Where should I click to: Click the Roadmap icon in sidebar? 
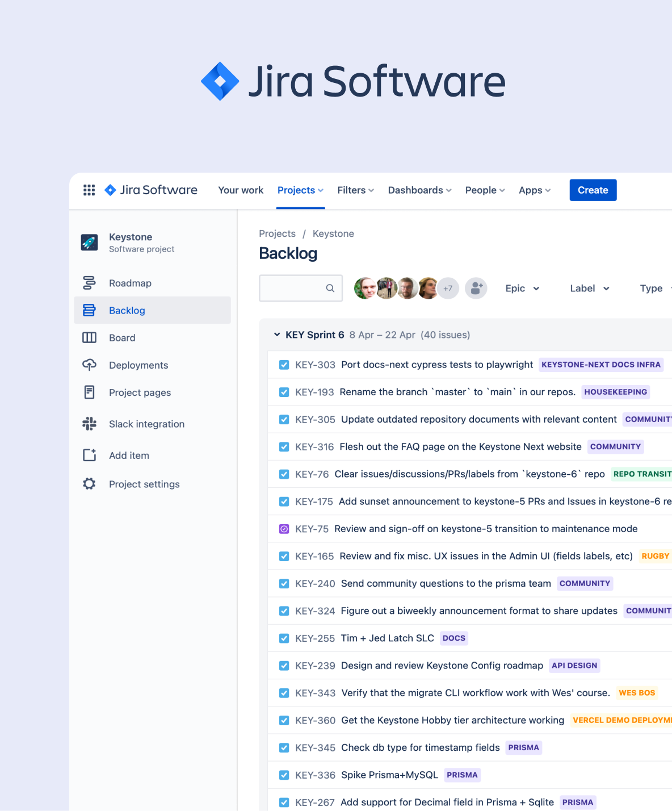pos(89,283)
